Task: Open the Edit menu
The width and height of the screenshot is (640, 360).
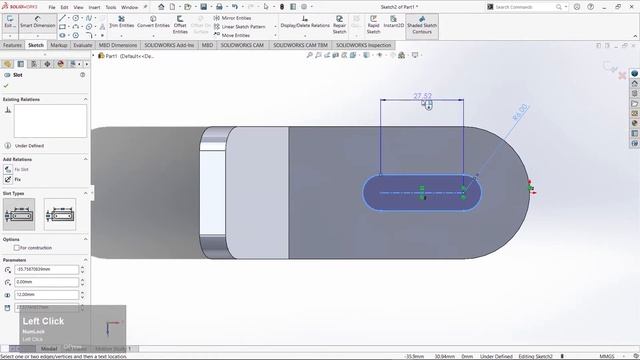Action: click(x=64, y=7)
